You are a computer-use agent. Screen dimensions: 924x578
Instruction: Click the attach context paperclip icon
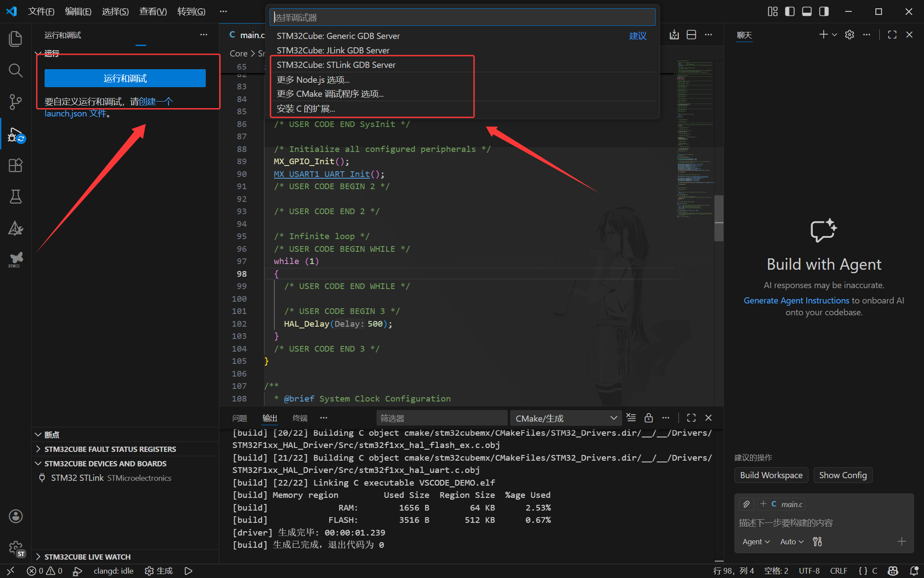(x=746, y=504)
